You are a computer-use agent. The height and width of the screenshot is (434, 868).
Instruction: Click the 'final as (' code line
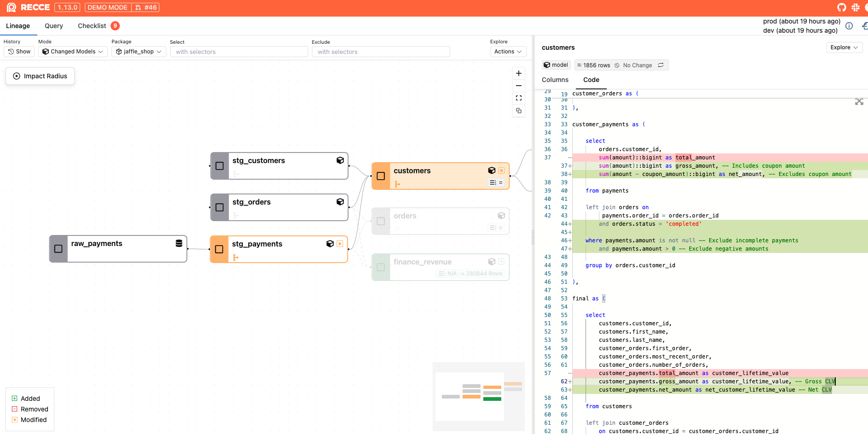tap(589, 299)
